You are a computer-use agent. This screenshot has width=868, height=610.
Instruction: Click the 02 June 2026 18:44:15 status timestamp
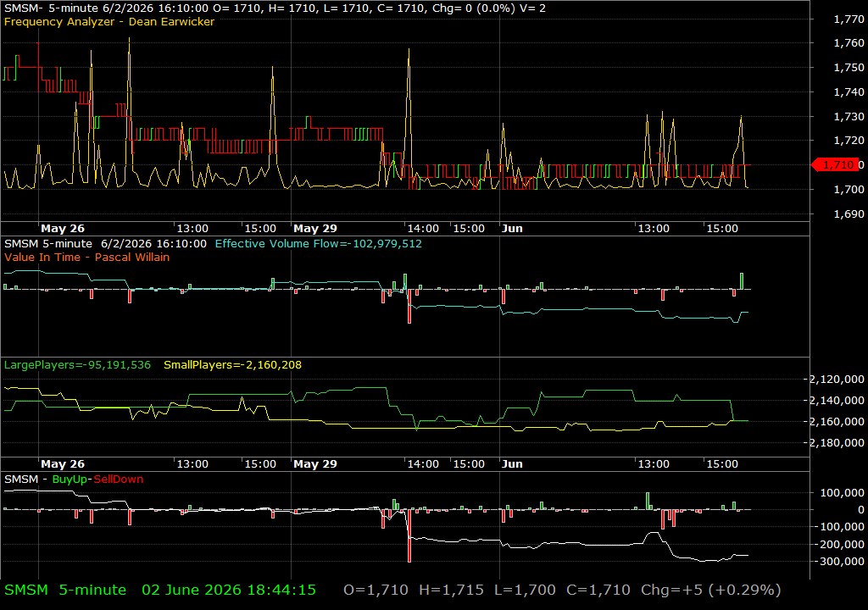click(x=229, y=590)
